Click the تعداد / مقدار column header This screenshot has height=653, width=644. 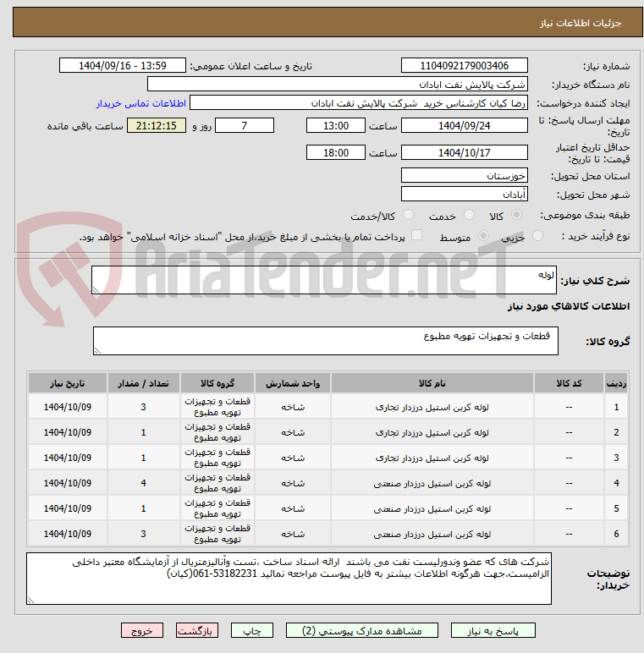coord(143,383)
